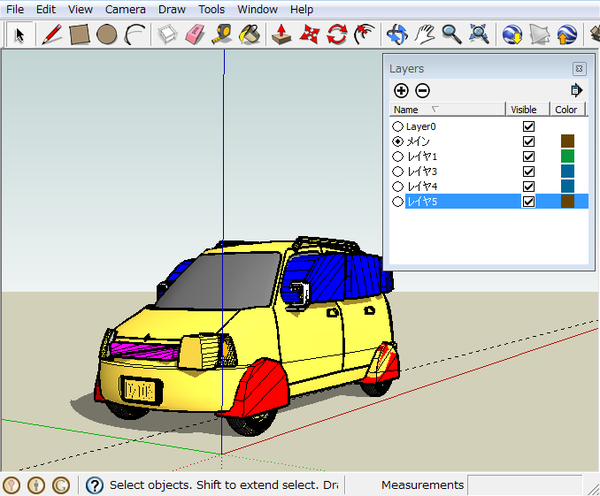Open レイヤ3 blue color swatch
The width and height of the screenshot is (600, 496).
[567, 171]
